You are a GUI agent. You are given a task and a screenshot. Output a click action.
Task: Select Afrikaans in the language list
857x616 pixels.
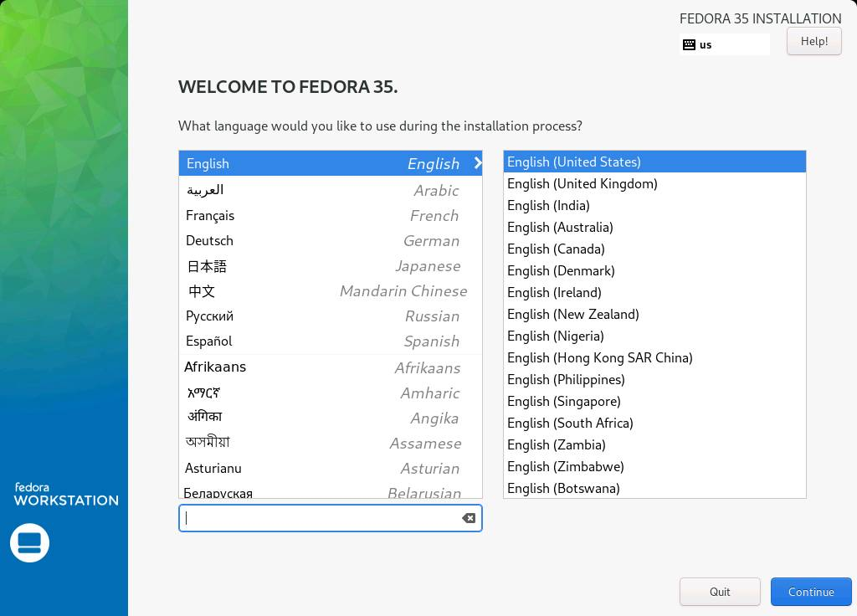(x=330, y=367)
